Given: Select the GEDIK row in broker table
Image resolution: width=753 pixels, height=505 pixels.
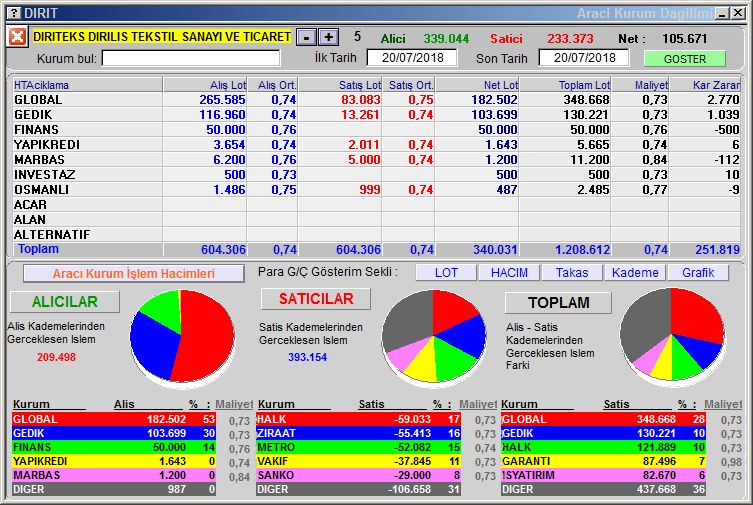Looking at the screenshot, I should click(x=376, y=115).
